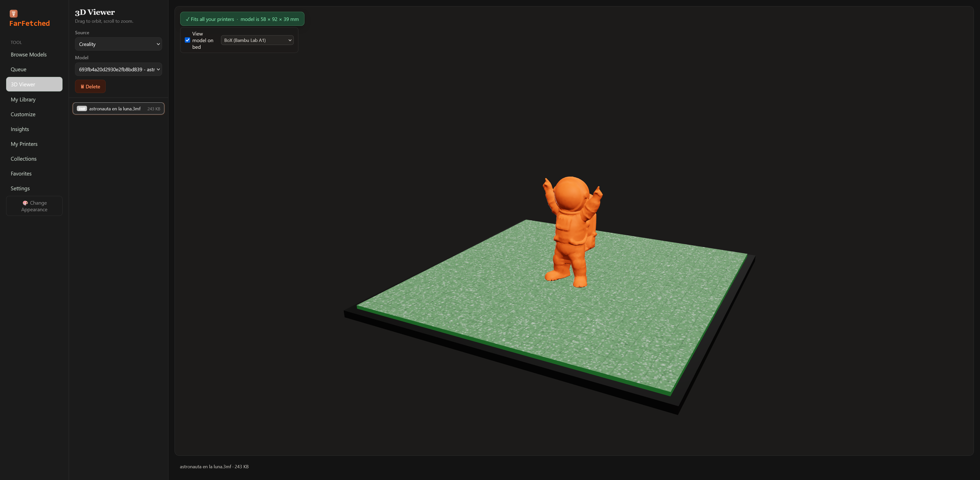
Task: Click the 243 KB size label in file row
Action: (154, 109)
